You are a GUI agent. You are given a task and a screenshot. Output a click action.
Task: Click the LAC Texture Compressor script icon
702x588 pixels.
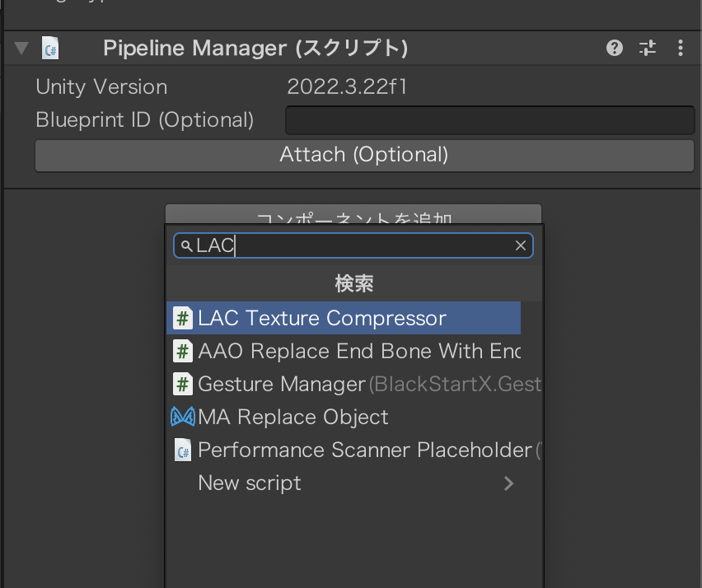(183, 319)
